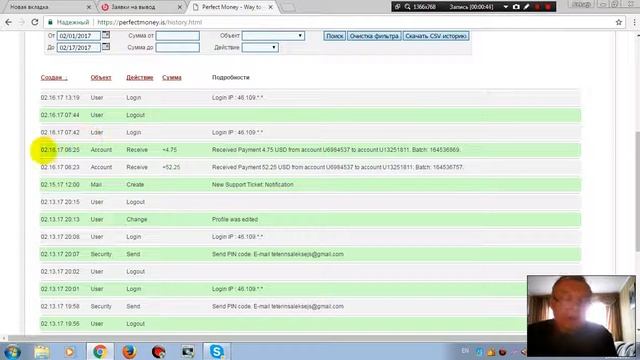
Task: Open the Chrome three-dot menu
Action: point(634,22)
